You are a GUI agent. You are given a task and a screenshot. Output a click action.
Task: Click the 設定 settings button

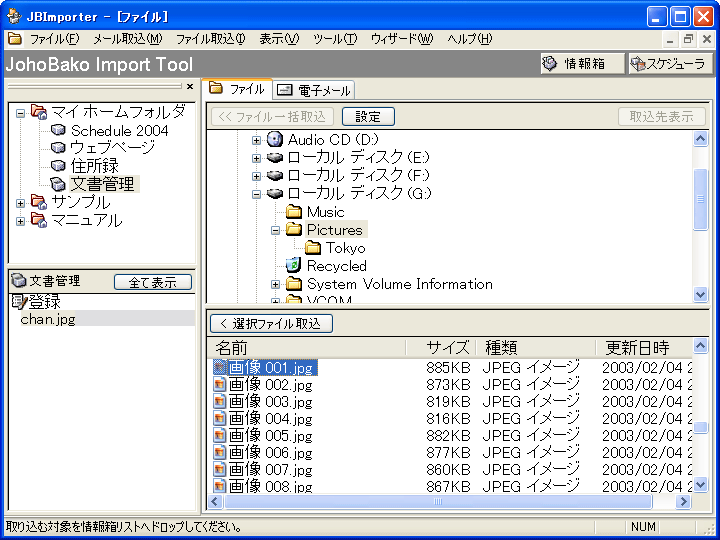[x=368, y=117]
